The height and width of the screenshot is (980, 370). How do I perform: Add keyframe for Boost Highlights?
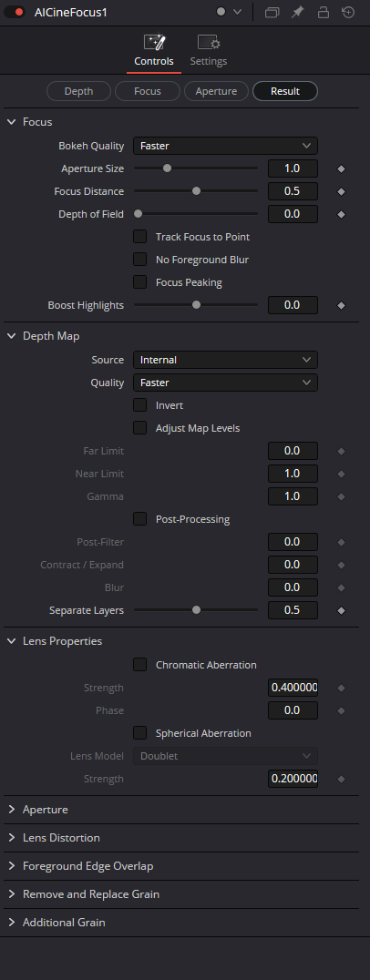(x=341, y=306)
